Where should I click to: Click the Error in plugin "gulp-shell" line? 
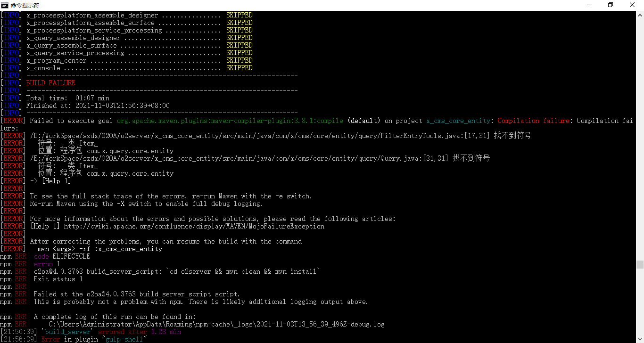coord(74,339)
